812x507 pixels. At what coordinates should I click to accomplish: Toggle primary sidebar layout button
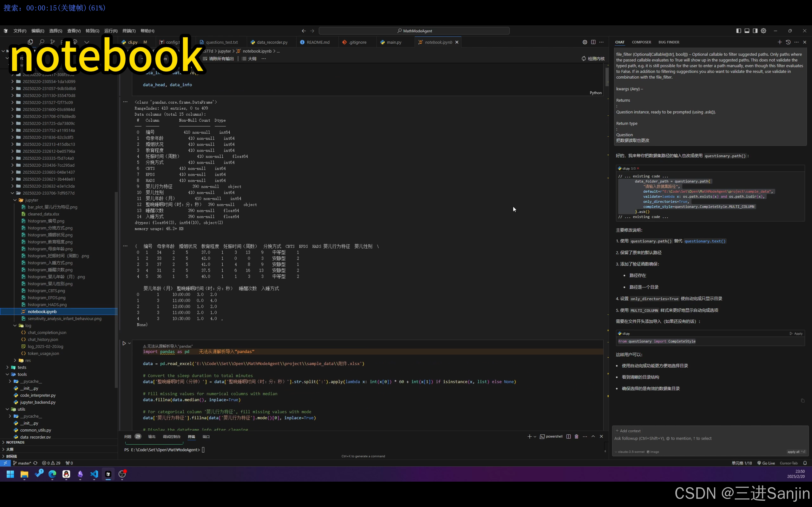738,31
